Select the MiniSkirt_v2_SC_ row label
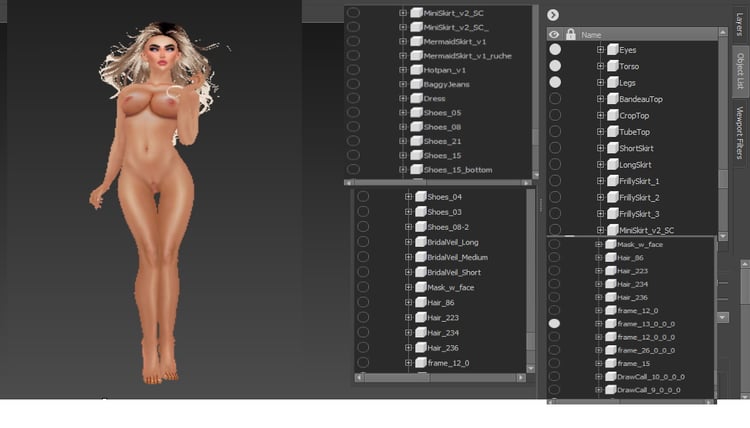Viewport: 750px width, 428px height. point(456,27)
